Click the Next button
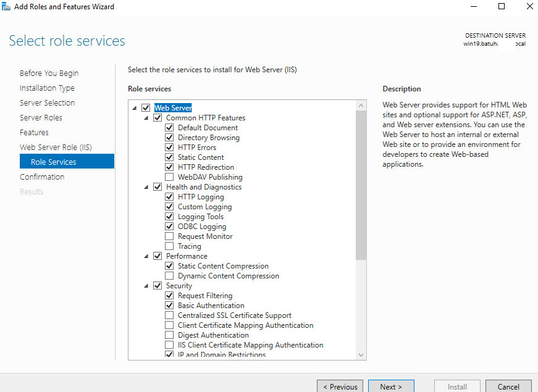The height and width of the screenshot is (392, 538). [390, 386]
